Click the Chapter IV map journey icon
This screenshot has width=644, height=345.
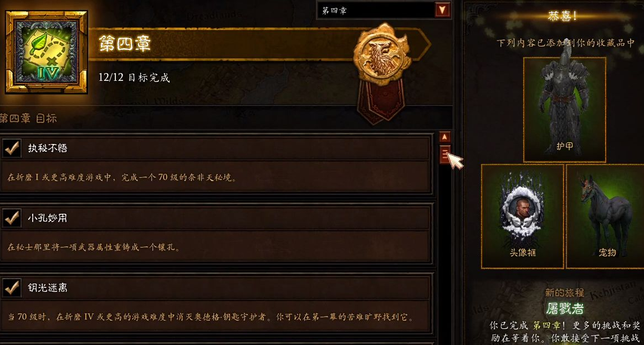pos(47,52)
